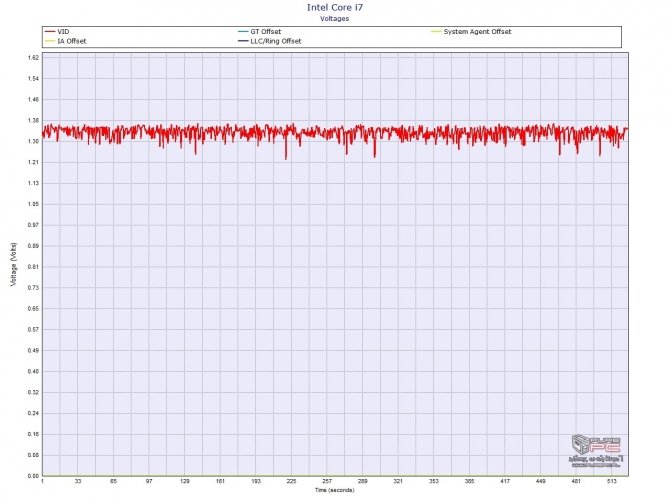Viewport: 670px width, 502px height.
Task: Click the 0.40 y-axis value
Action: tap(34, 372)
